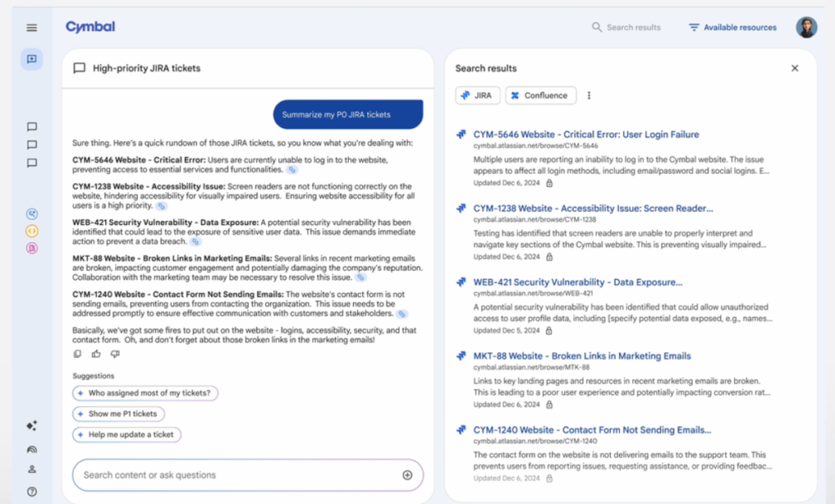This screenshot has height=504, width=835.
Task: Open the user profile avatar
Action: 806,27
